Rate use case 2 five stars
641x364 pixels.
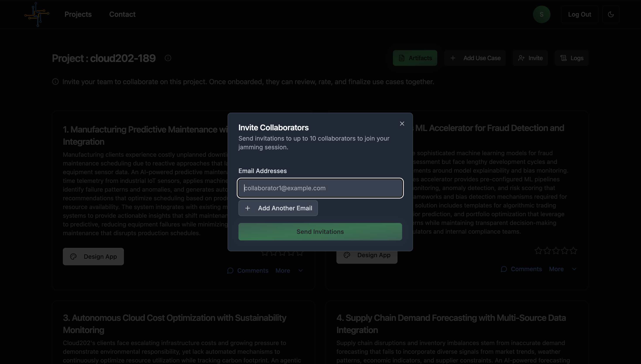tap(573, 250)
